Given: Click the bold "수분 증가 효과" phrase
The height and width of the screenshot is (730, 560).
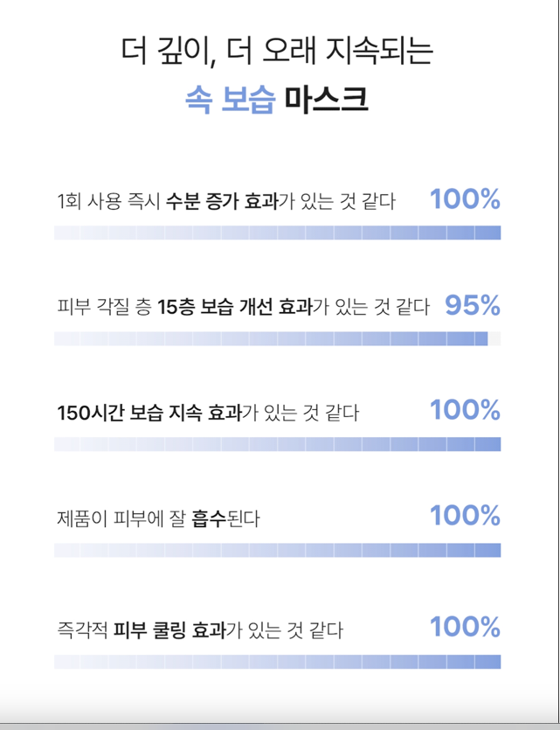Looking at the screenshot, I should 222,202.
